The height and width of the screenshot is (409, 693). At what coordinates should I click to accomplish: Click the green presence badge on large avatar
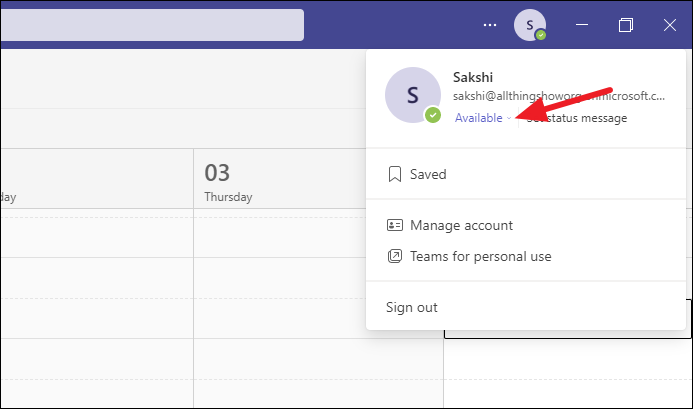point(433,115)
